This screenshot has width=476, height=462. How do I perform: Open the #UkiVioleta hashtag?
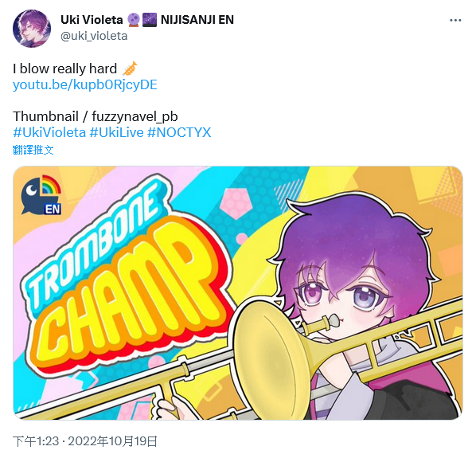pos(49,132)
